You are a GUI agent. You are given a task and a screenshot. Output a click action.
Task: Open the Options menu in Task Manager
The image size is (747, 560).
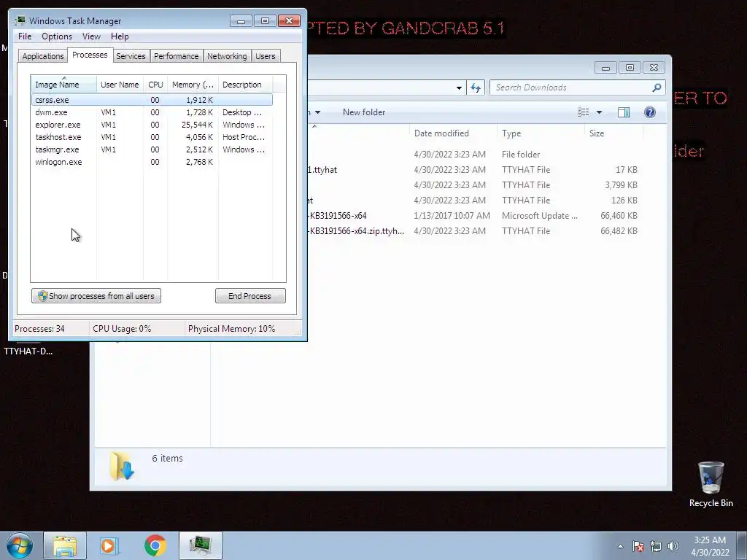coord(57,36)
